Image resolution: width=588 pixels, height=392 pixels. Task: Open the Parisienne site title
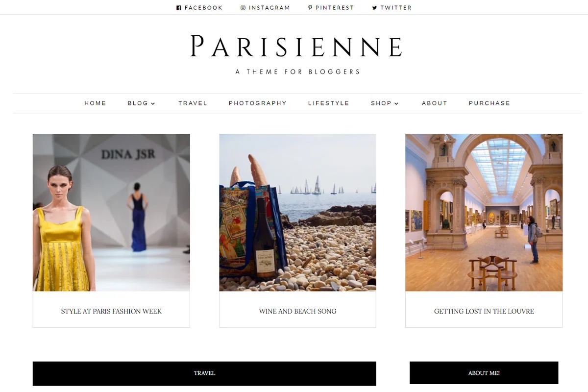point(297,47)
